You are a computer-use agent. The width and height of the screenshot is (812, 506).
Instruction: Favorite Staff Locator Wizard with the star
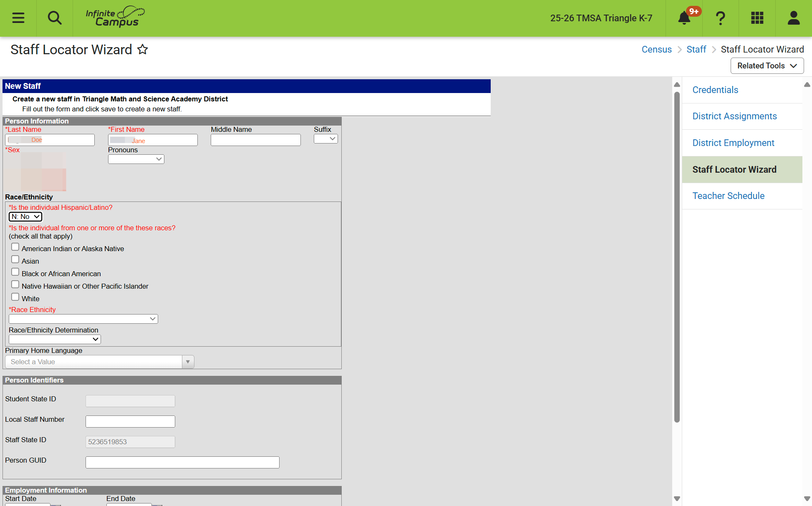click(143, 49)
